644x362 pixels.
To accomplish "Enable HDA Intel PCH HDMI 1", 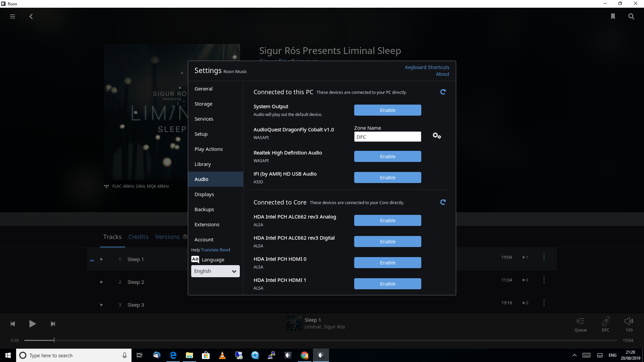I will (x=388, y=284).
